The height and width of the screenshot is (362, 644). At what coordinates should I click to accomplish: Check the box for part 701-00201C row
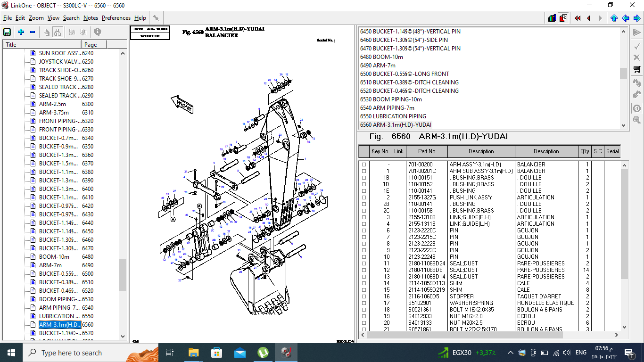364,171
